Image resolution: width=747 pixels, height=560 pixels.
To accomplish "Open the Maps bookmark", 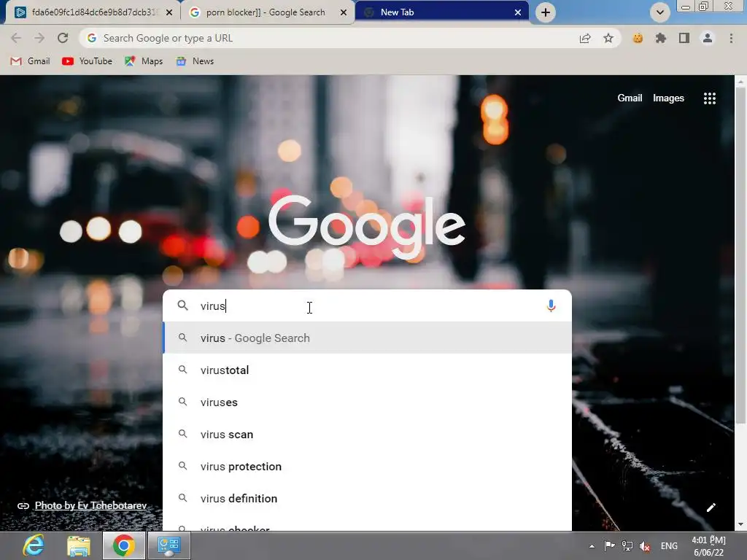I will click(144, 61).
